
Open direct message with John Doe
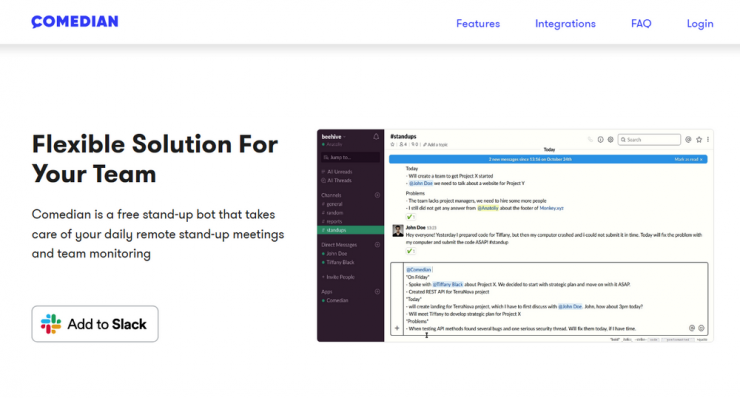[x=334, y=254]
